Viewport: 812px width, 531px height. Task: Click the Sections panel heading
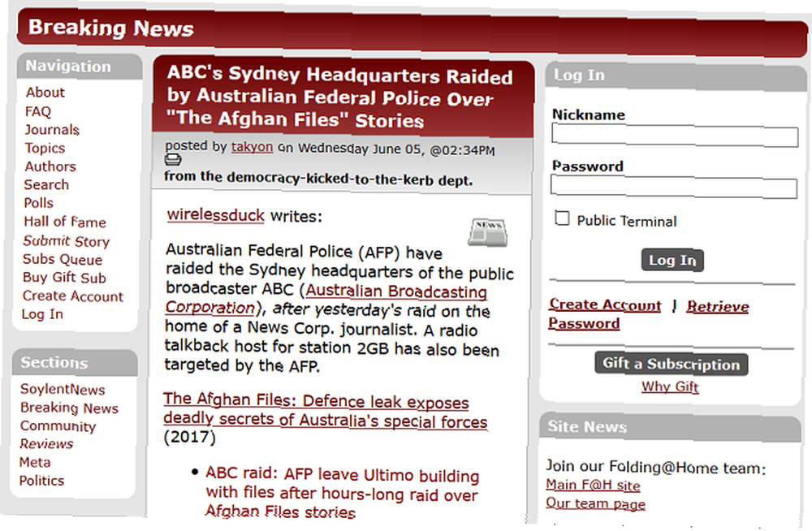[54, 363]
